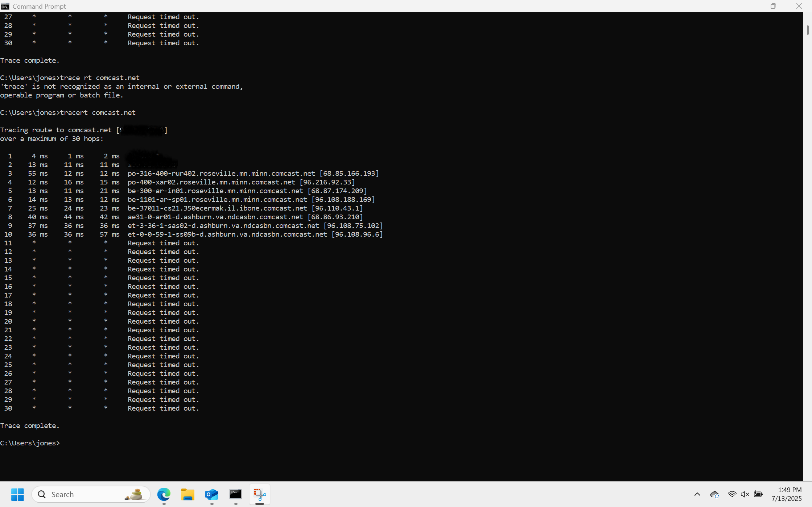Expand hidden system tray icons chevron

[x=697, y=494]
